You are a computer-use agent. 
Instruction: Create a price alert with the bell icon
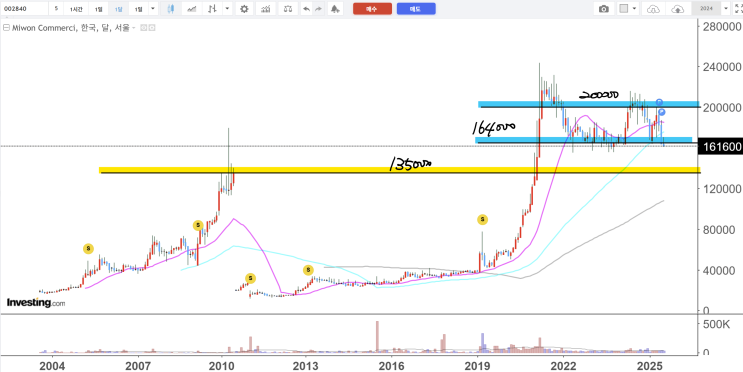[x=335, y=9]
